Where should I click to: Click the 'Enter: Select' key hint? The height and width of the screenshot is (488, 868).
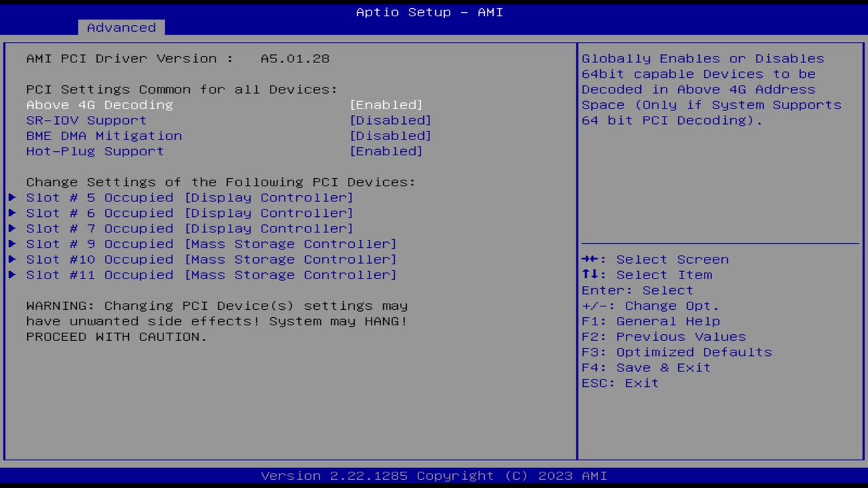click(x=637, y=291)
